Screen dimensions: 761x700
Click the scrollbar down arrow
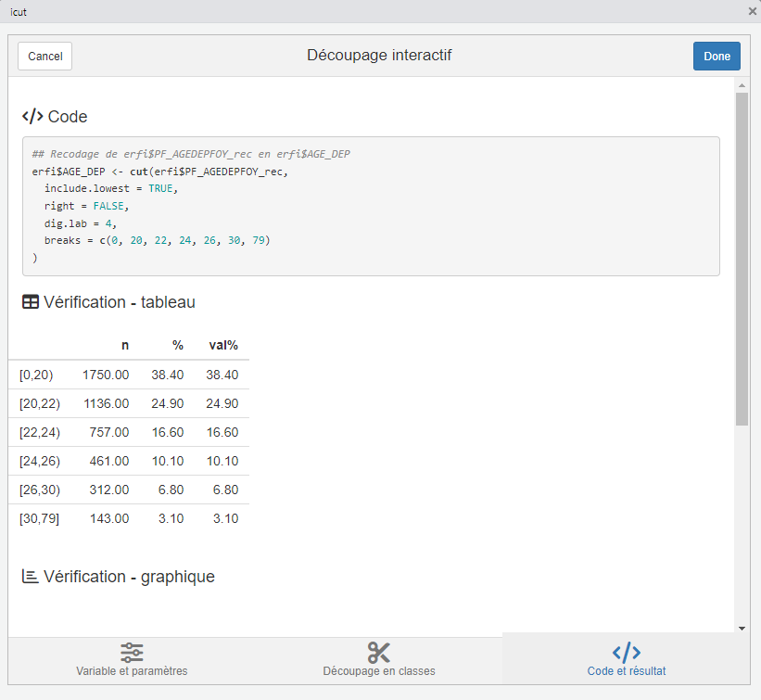(742, 628)
